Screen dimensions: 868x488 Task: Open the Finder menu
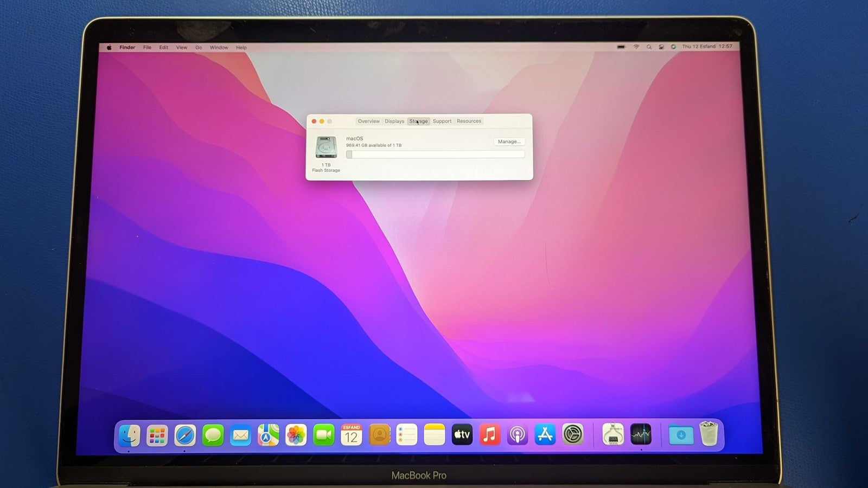coord(127,48)
